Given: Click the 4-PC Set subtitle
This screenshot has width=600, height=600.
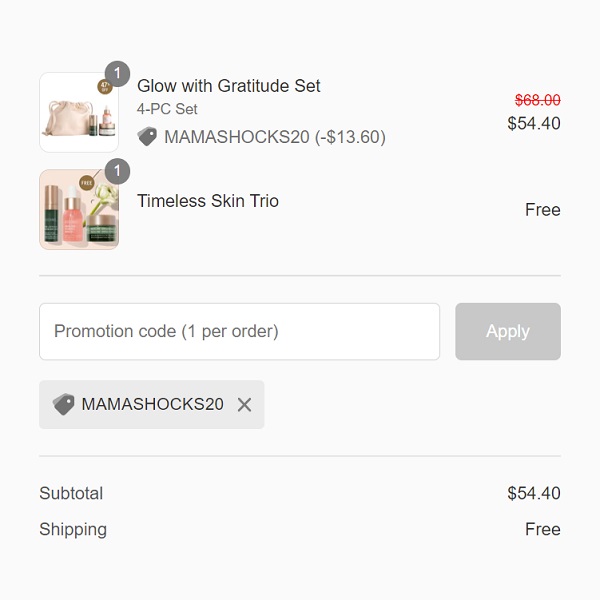Looking at the screenshot, I should [167, 109].
